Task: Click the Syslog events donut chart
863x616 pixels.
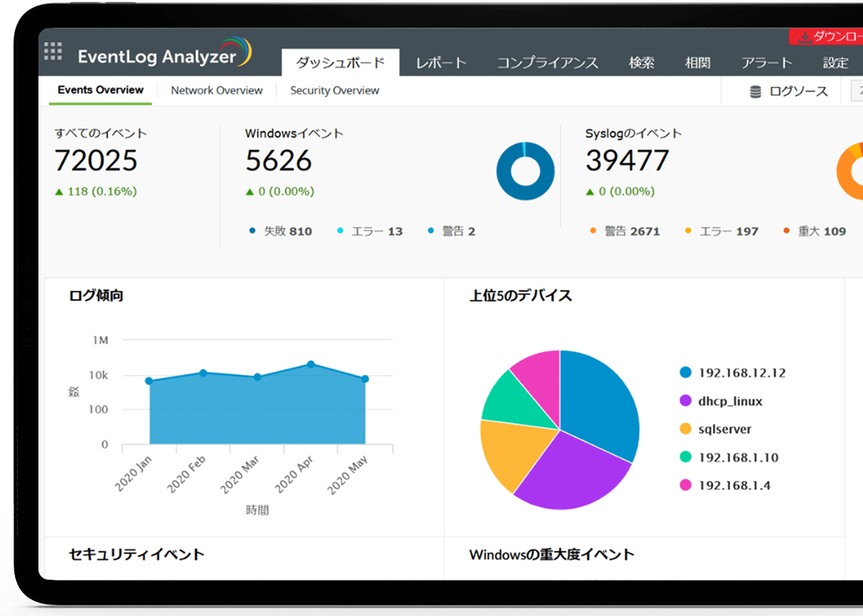Action: click(851, 172)
